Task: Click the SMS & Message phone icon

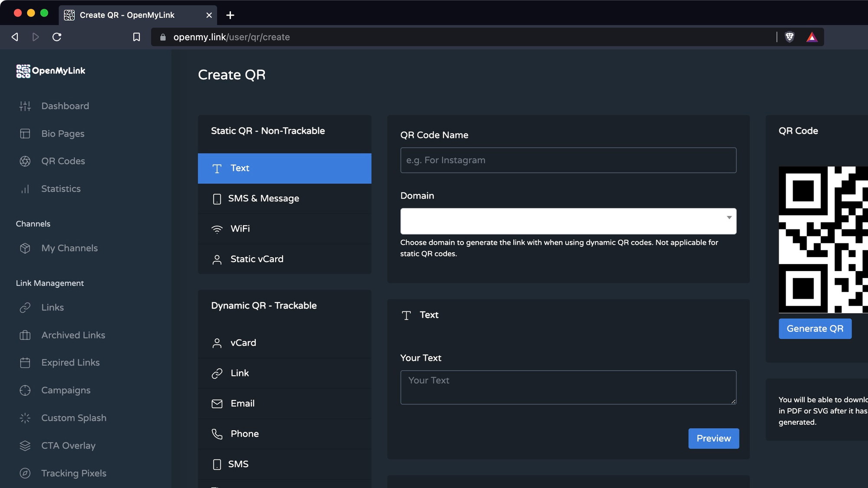Action: [x=217, y=199]
